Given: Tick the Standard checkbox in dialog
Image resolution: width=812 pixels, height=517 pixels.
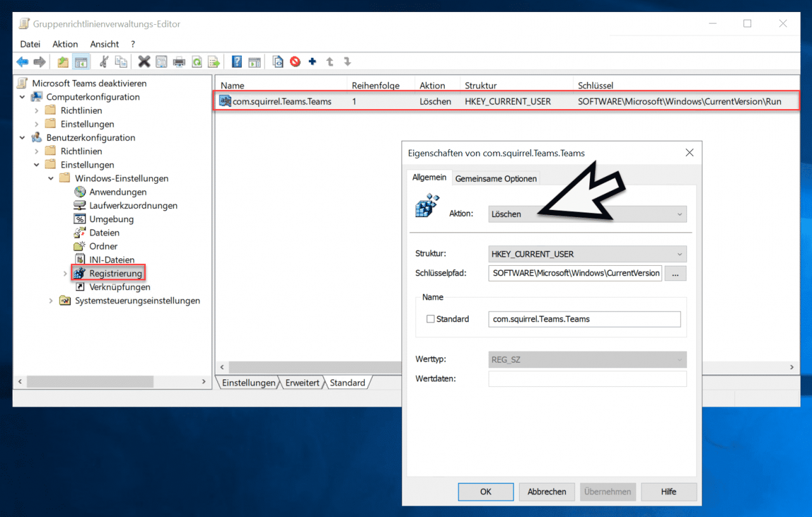Looking at the screenshot, I should point(431,319).
